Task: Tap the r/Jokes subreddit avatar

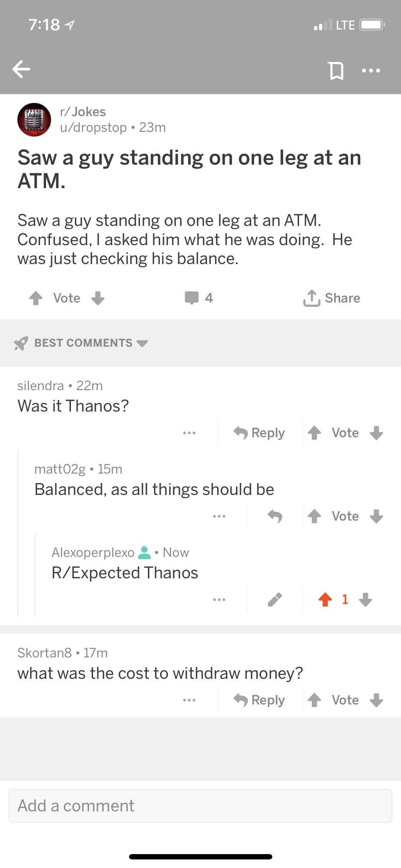Action: click(34, 119)
